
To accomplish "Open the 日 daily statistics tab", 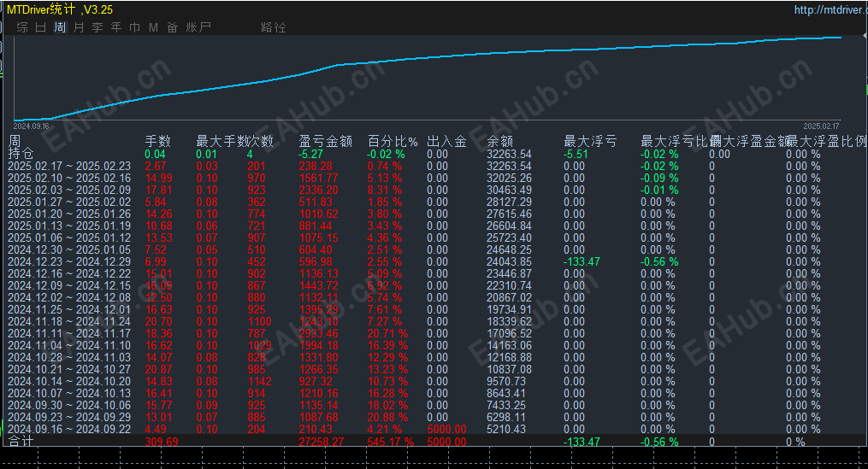I will pyautogui.click(x=41, y=27).
